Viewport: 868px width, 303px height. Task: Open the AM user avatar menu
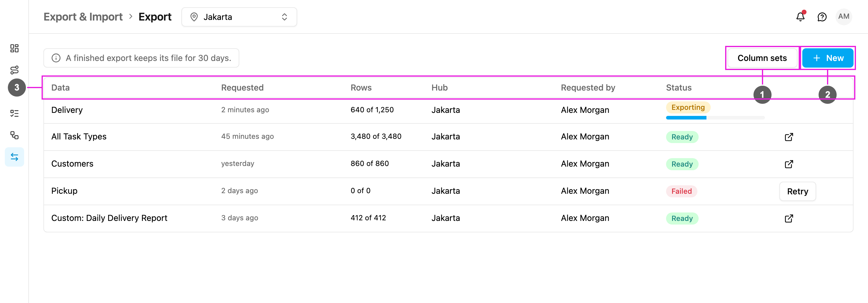[844, 17]
